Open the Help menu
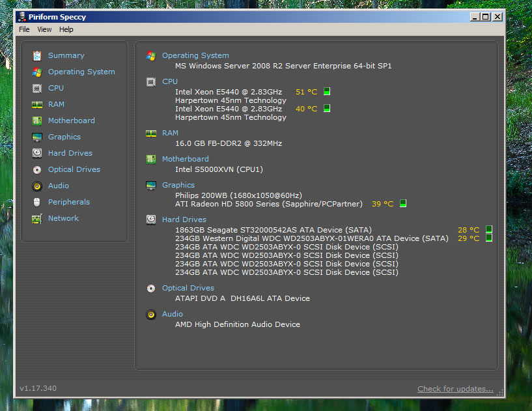Viewport: 532px width, 411px height. click(x=66, y=29)
